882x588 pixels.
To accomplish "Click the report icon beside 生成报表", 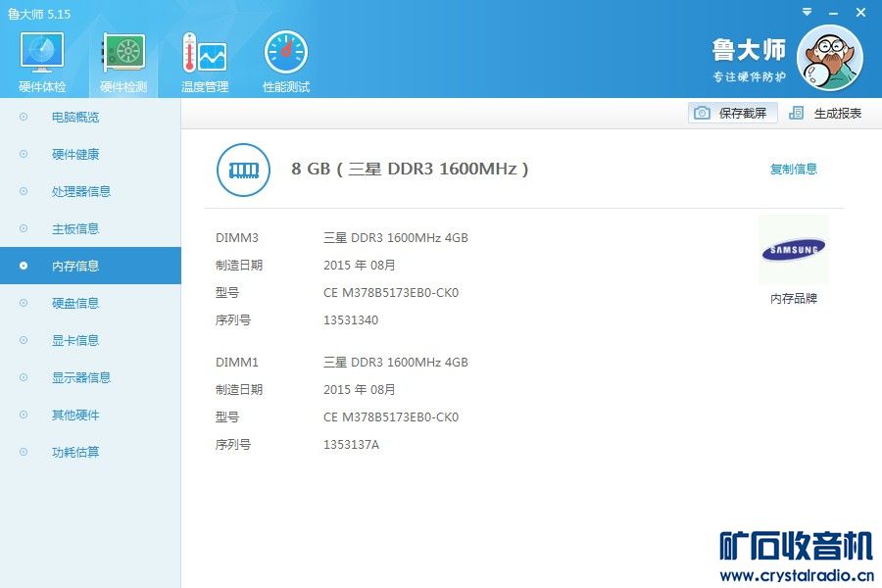I will tap(796, 113).
